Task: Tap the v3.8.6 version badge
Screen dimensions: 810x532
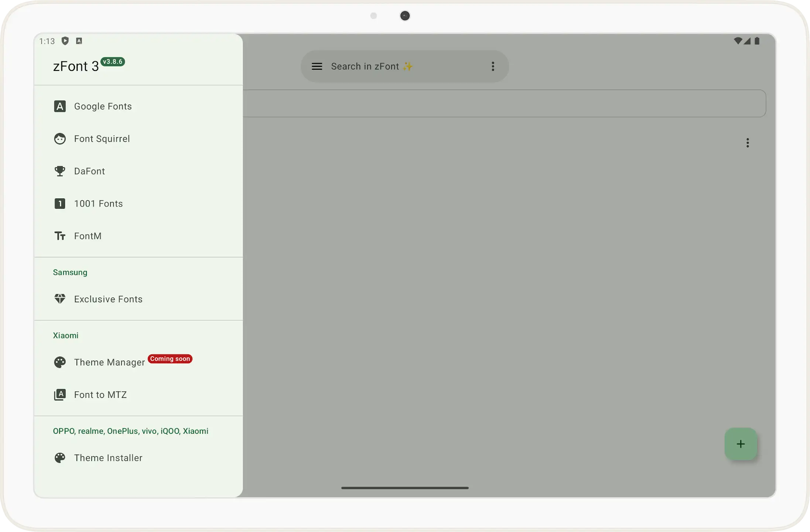Action: click(113, 62)
